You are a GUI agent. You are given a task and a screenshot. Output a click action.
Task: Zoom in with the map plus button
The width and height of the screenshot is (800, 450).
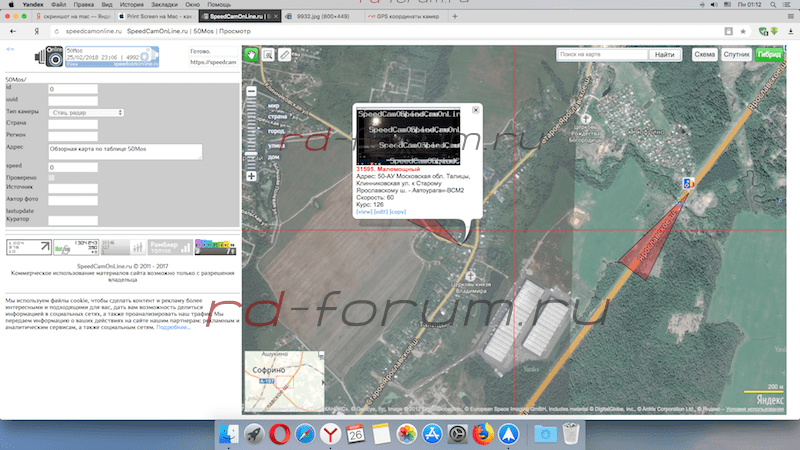click(252, 177)
